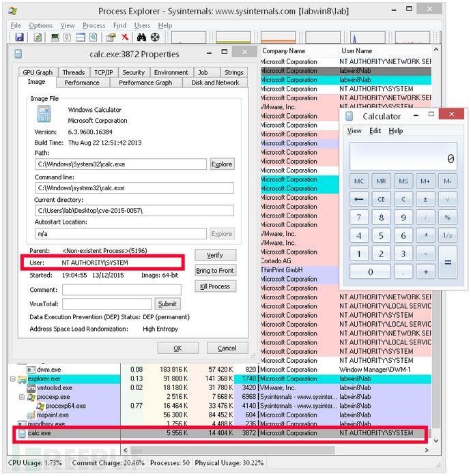Open the File menu in Process Explorer

pyautogui.click(x=16, y=25)
